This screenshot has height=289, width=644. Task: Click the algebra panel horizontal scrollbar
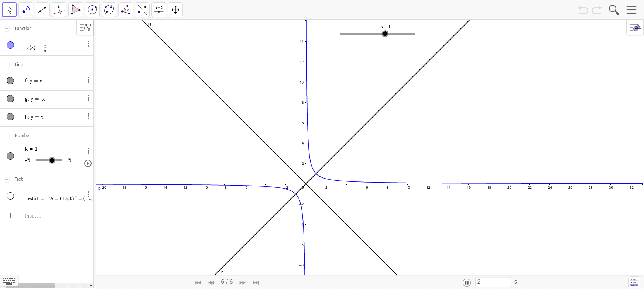[36, 285]
